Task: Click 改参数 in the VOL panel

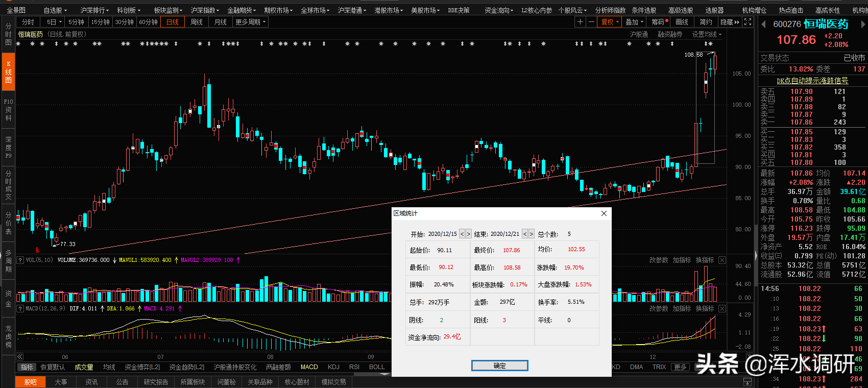Action: [659, 260]
